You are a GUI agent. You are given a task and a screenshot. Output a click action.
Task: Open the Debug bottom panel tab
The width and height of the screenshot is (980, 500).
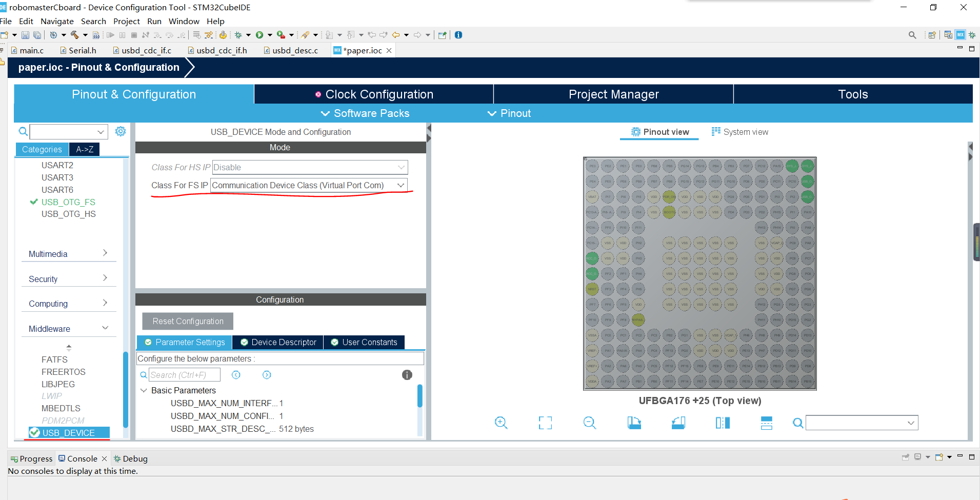pyautogui.click(x=131, y=458)
